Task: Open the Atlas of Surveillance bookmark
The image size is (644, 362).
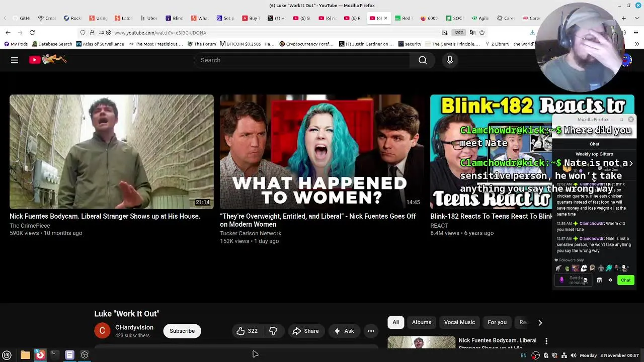Action: tap(100, 44)
